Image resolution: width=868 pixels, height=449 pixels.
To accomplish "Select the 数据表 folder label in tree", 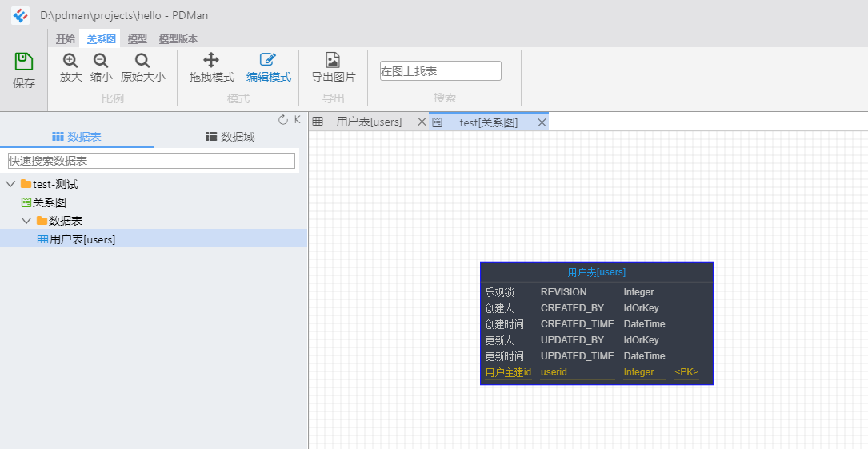I will coord(66,221).
